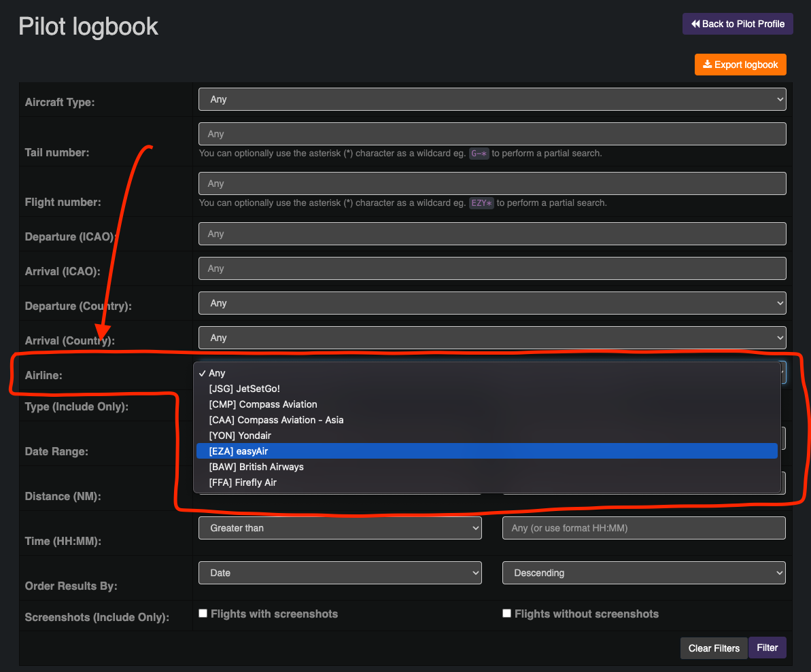Screen dimensions: 811x672
Task: Open the Departure (Country) dropdown
Action: pyautogui.click(x=491, y=303)
